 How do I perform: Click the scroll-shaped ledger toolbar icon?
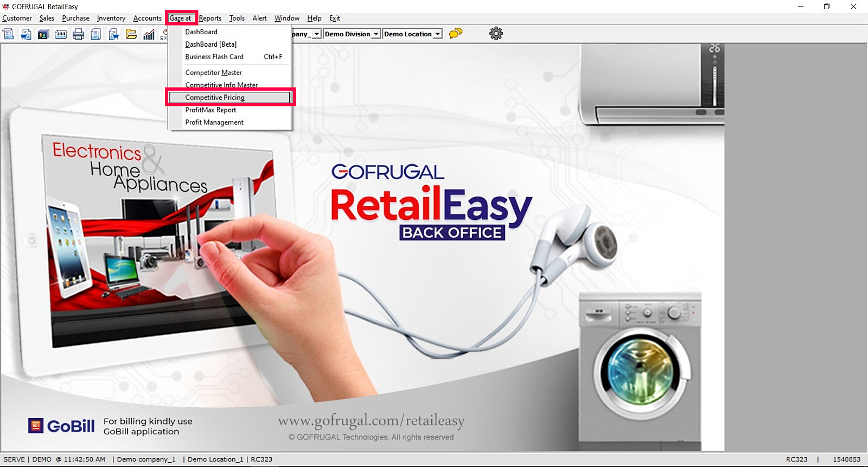[9, 34]
